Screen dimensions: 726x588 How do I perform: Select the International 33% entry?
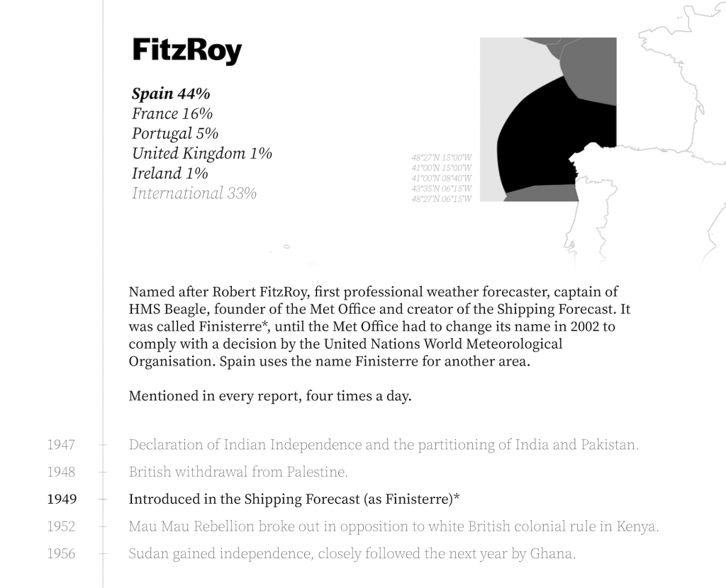[x=194, y=193]
